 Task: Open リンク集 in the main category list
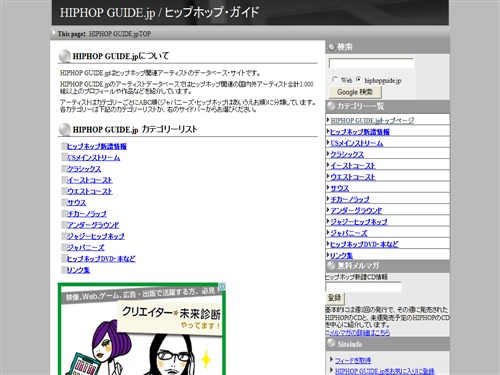click(x=79, y=270)
